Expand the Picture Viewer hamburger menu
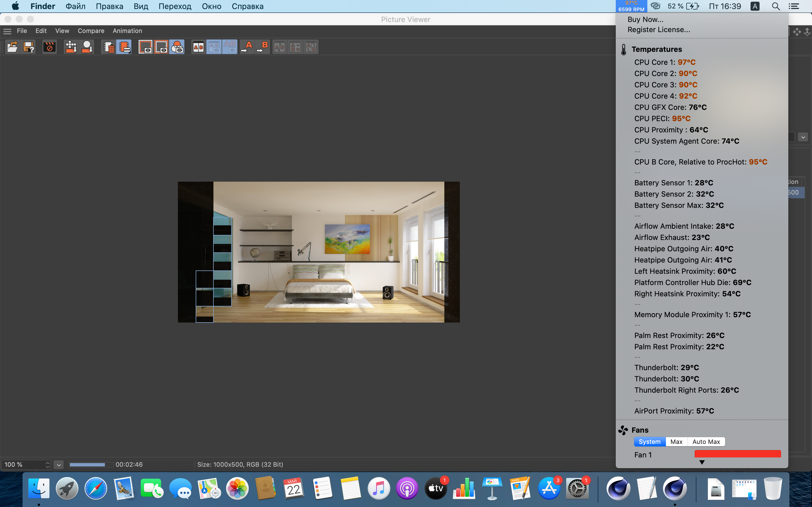The image size is (812, 507). coord(7,31)
